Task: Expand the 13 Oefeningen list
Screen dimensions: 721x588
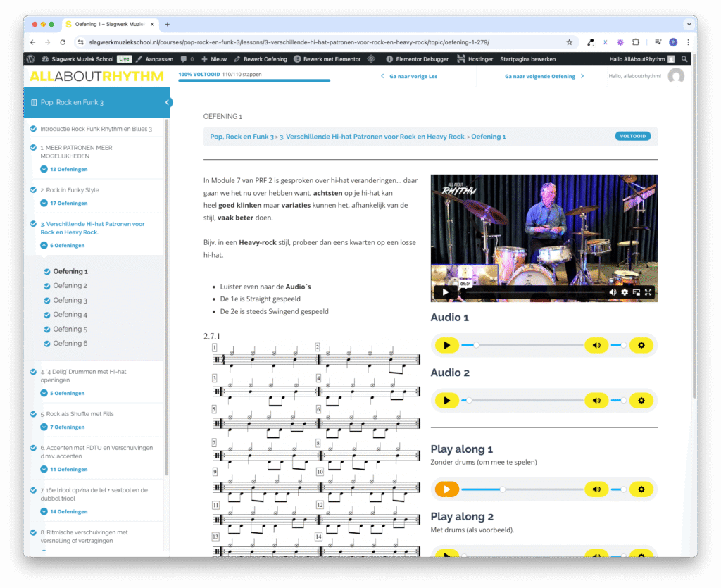Action: [x=64, y=169]
